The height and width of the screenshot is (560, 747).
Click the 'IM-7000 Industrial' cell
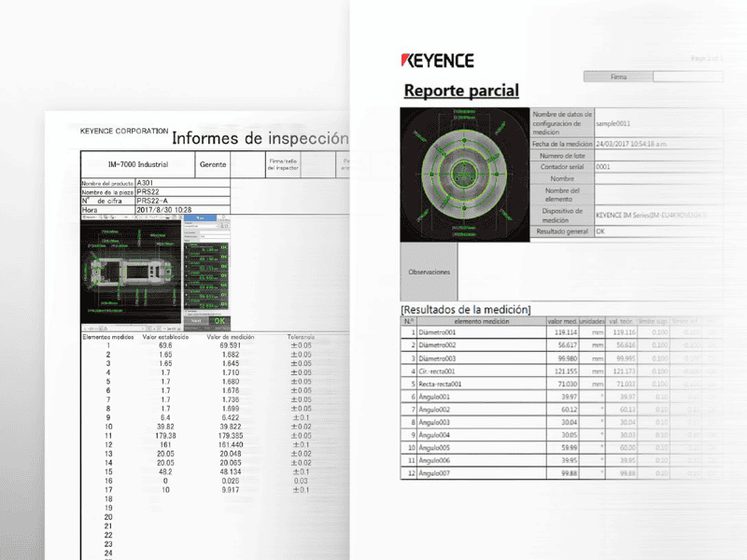(x=138, y=164)
